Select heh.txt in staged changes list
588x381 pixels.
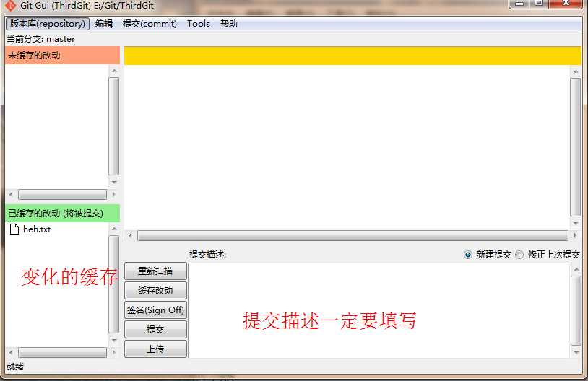37,229
